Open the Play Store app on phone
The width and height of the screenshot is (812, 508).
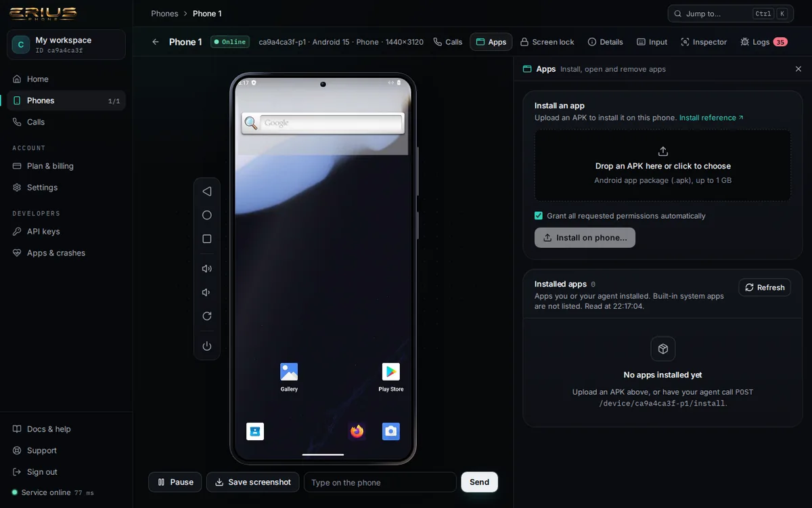point(391,377)
